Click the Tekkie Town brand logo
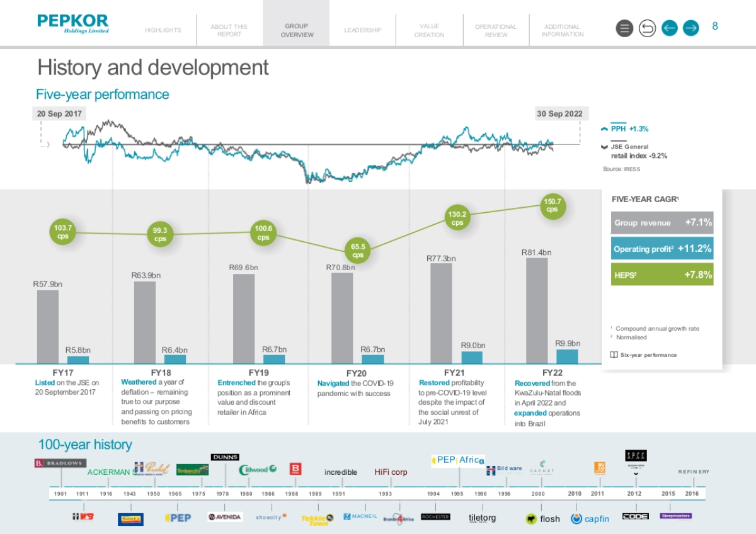 pyautogui.click(x=318, y=519)
